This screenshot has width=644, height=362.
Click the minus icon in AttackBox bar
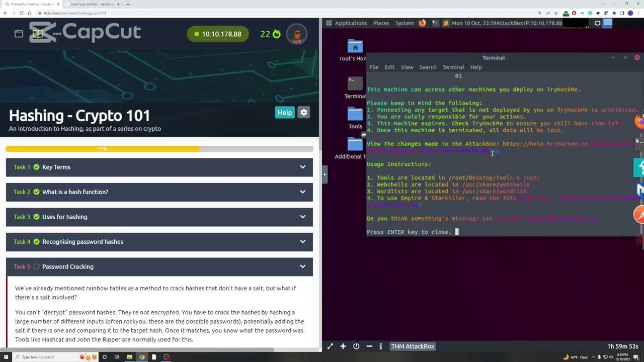[369, 346]
